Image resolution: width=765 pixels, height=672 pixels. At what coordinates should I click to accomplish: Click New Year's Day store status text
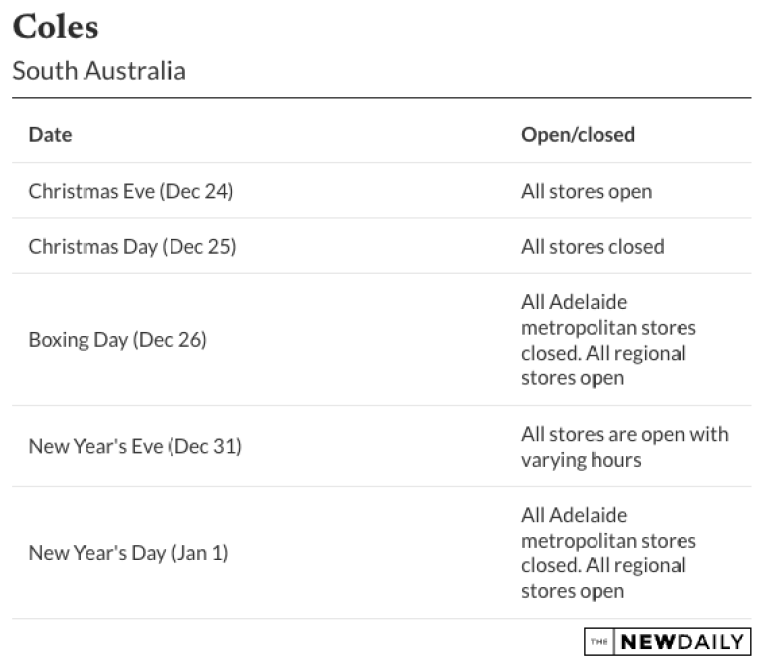pyautogui.click(x=608, y=553)
